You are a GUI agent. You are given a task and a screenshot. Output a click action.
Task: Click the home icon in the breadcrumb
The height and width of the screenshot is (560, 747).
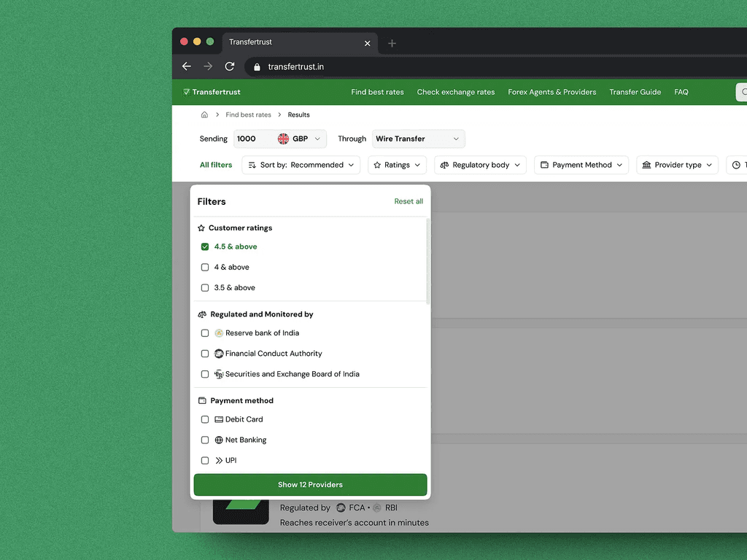204,114
